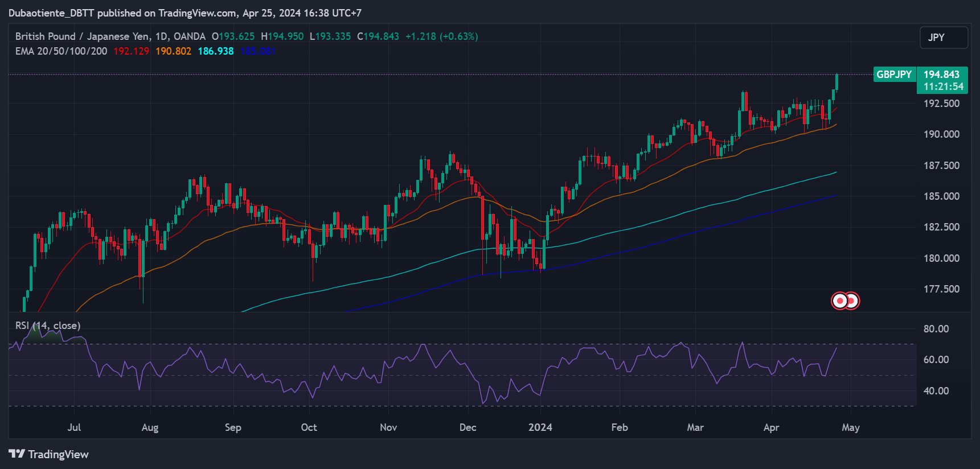Click the Sep label on time axis
The width and height of the screenshot is (980, 469).
pyautogui.click(x=233, y=427)
